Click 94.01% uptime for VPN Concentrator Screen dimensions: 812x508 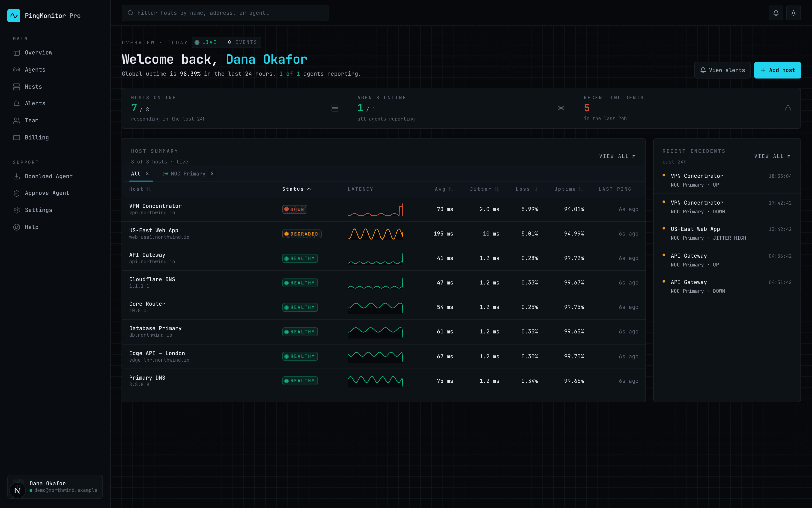pyautogui.click(x=574, y=209)
